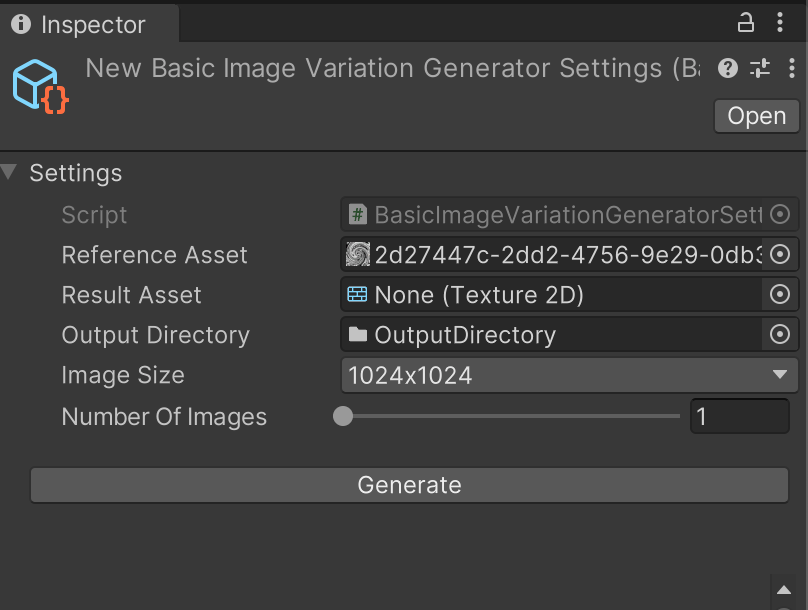
Task: Open object picker for Output Directory
Action: click(781, 335)
